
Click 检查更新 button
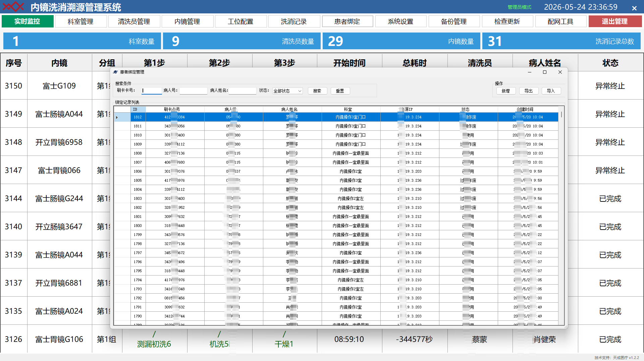point(507,21)
